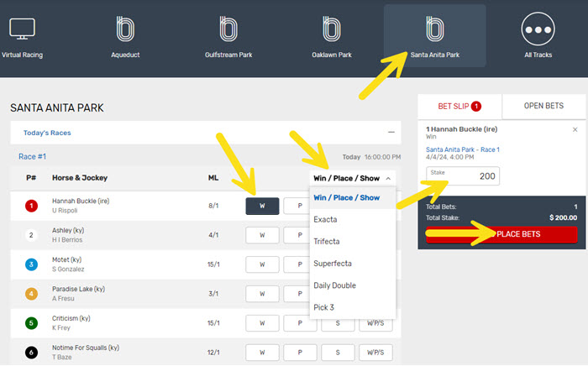Screen dimensions: 588x366
Task: Toggle Place bet for Hannah Buckle
Action: tap(297, 206)
